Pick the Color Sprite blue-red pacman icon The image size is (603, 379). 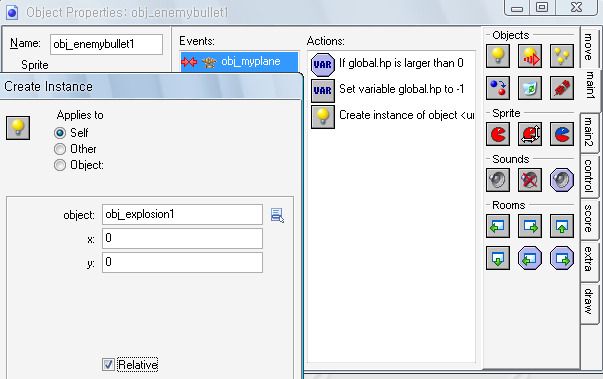[562, 134]
